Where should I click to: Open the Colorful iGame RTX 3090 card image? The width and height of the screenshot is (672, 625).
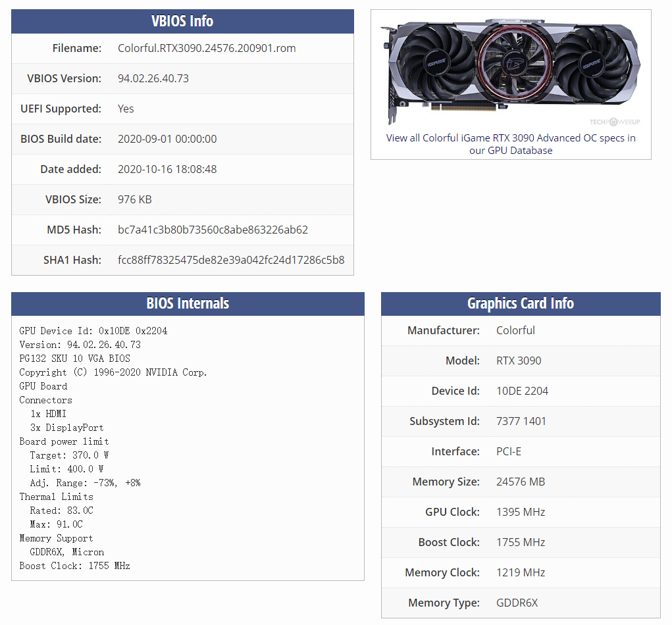[511, 71]
